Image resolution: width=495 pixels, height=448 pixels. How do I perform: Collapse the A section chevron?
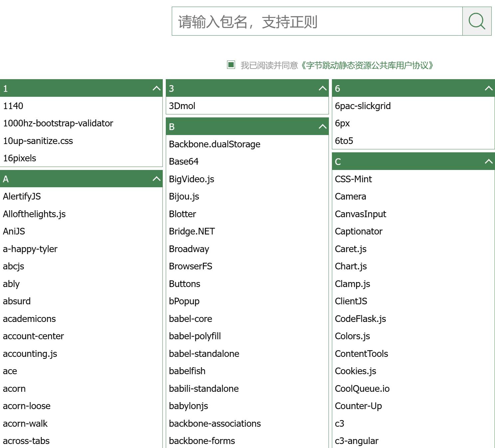click(x=156, y=179)
